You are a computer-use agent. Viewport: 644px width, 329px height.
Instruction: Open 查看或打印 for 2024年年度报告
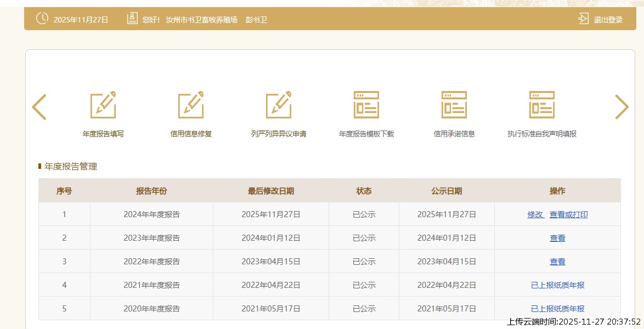click(569, 214)
